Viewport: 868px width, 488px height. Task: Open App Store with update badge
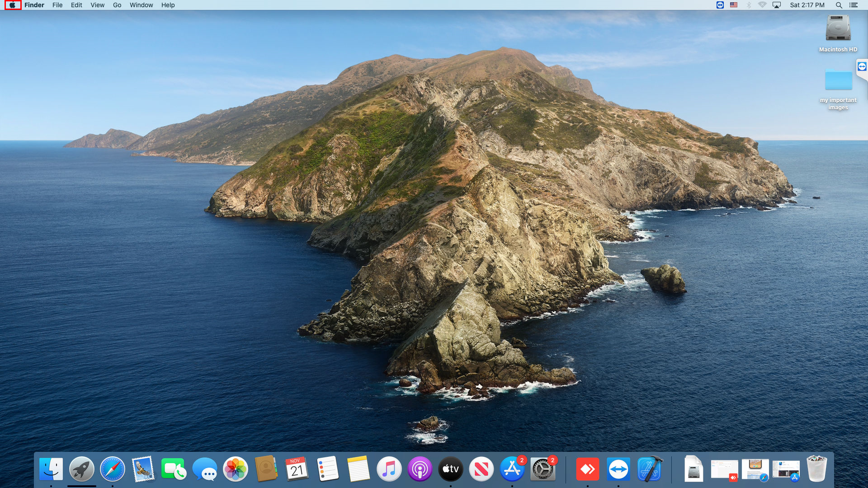512,469
